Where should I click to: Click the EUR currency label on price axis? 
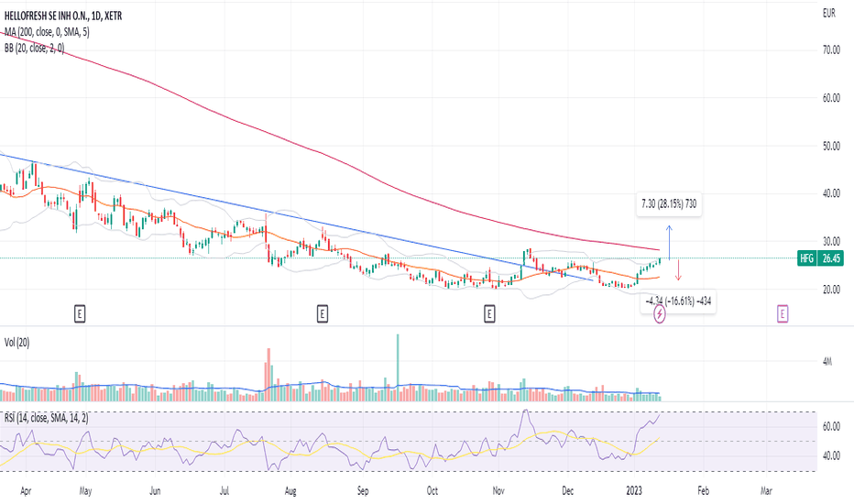[829, 13]
